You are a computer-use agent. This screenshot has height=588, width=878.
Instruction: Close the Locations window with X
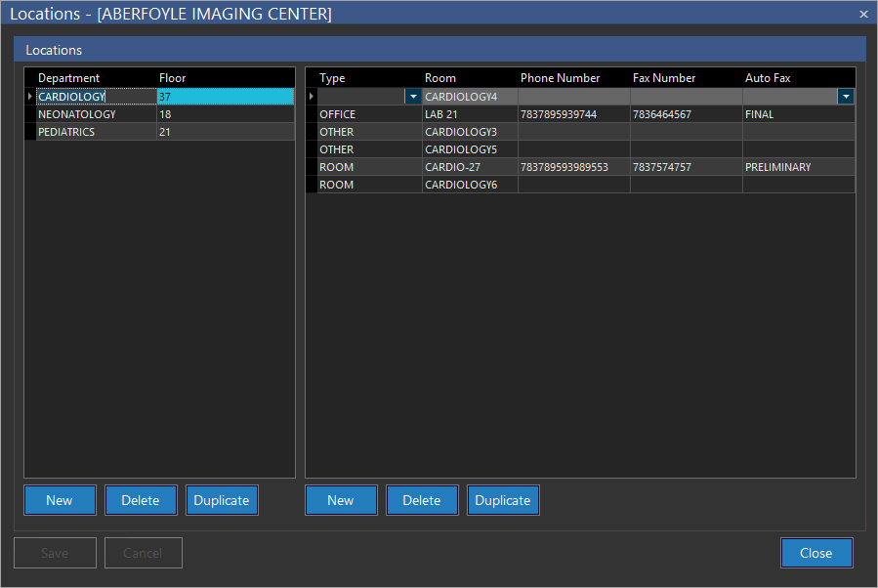pyautogui.click(x=863, y=14)
